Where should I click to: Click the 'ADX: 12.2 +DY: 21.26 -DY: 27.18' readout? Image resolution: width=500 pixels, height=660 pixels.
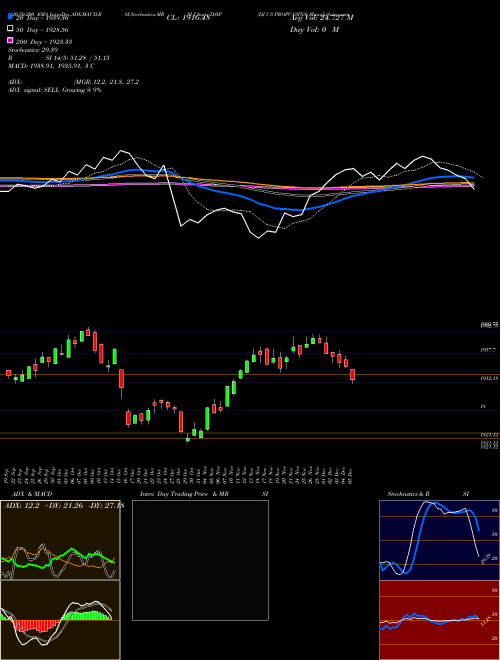(x=64, y=506)
